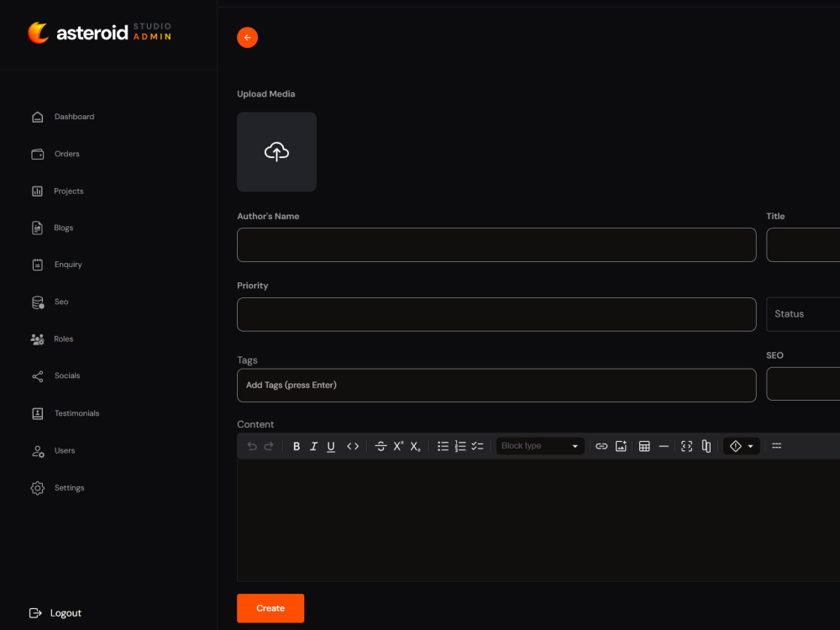Insert a numbered list
This screenshot has height=630, width=840.
pos(460,446)
